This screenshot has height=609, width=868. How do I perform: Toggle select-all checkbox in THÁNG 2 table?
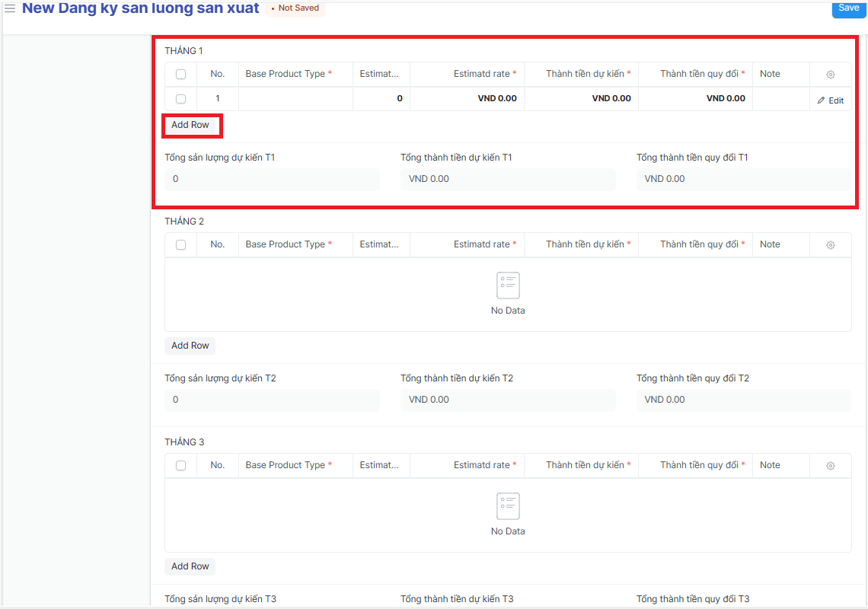coord(180,245)
